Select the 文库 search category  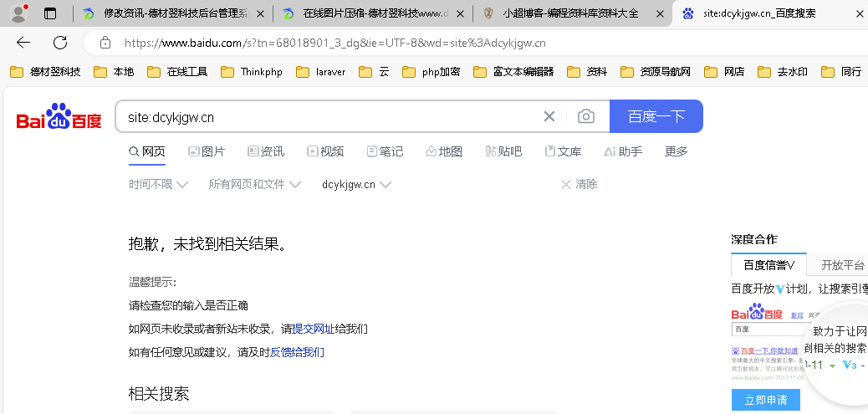(563, 151)
